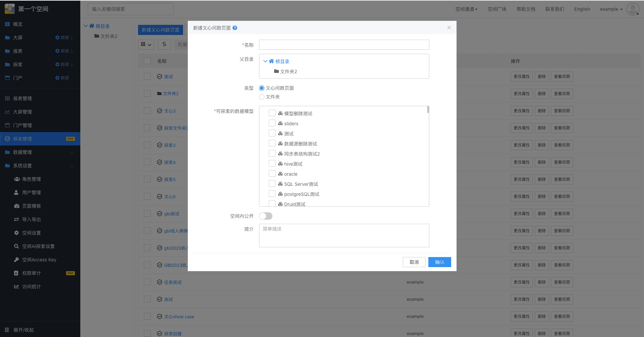
Task: Click the user avatar icon
Action: click(x=633, y=9)
